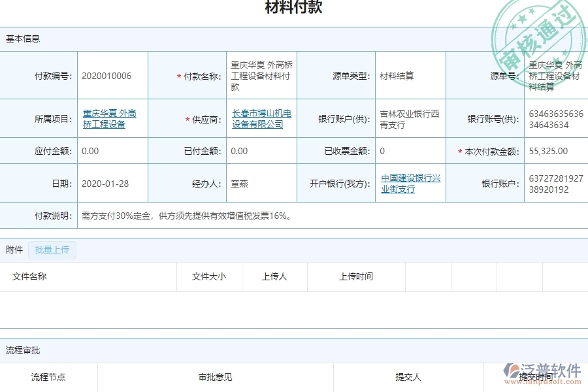Click the 付款名称 field content
Screen dimensions: 588x392
[x=258, y=74]
